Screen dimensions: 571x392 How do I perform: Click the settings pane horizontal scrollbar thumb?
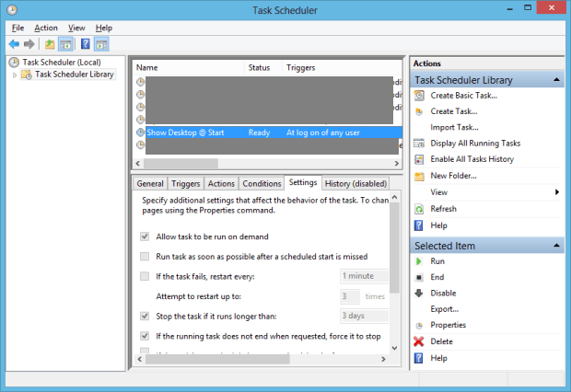coord(217,359)
